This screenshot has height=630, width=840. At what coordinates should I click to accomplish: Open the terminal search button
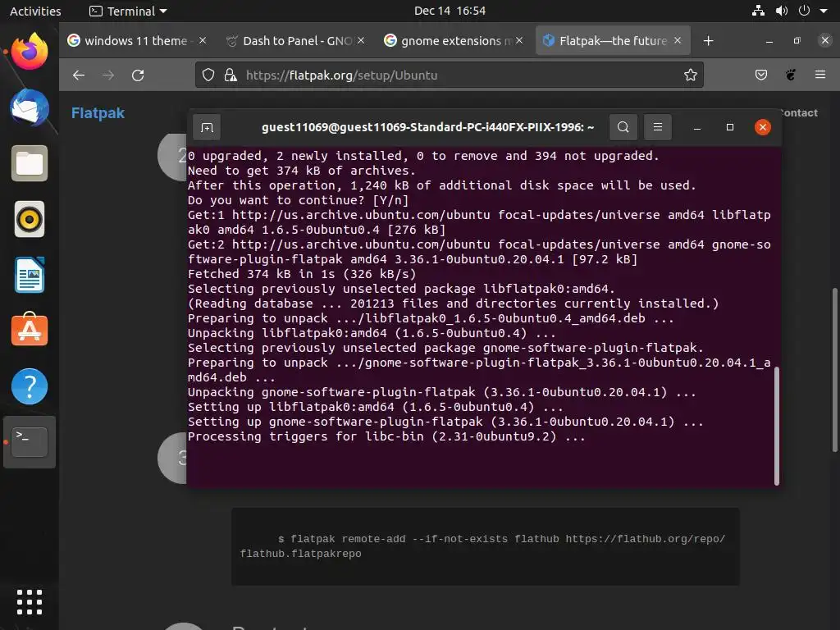coord(623,127)
